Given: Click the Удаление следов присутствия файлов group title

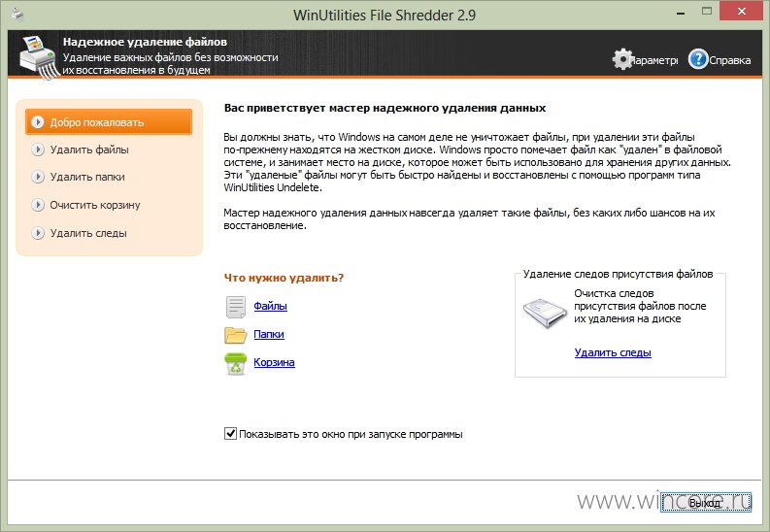Looking at the screenshot, I should (x=618, y=274).
